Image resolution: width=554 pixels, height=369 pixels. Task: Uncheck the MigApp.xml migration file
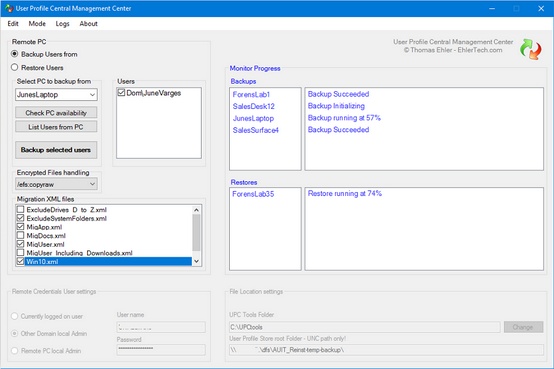[x=20, y=227]
